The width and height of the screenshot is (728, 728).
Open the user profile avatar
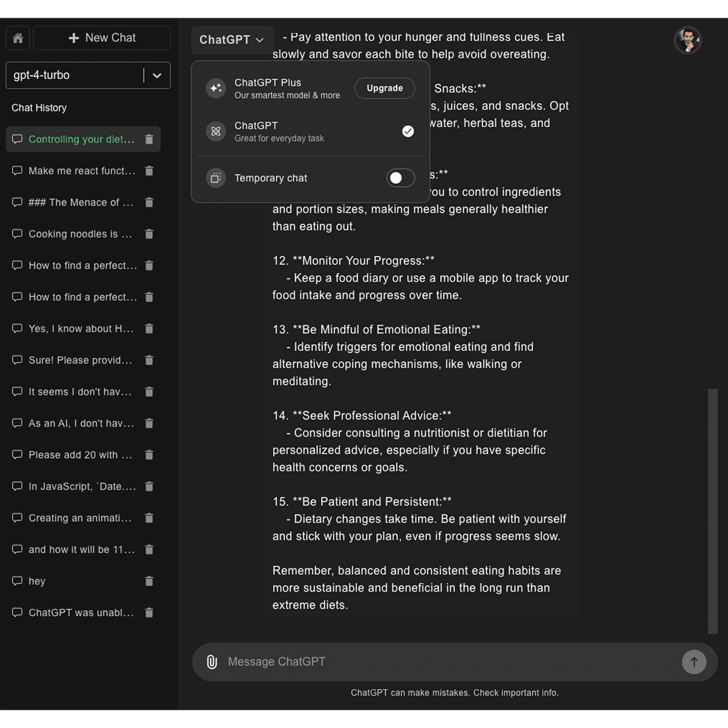(x=687, y=41)
